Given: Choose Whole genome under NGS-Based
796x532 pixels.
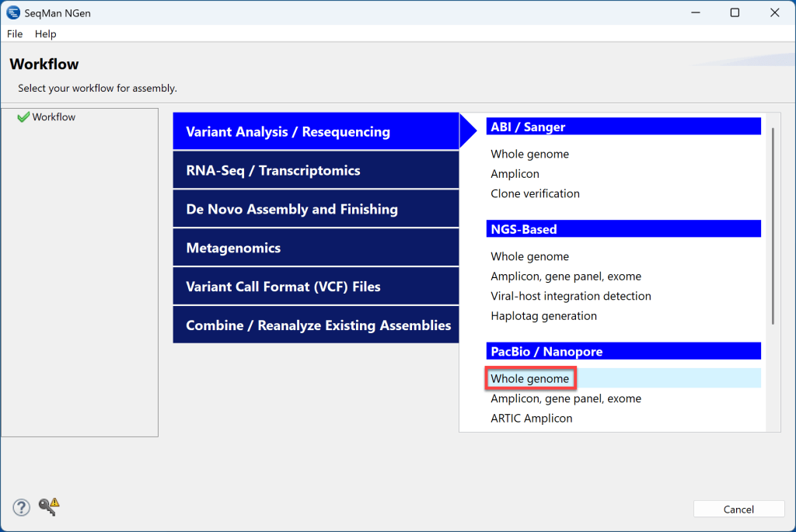Looking at the screenshot, I should pos(529,256).
